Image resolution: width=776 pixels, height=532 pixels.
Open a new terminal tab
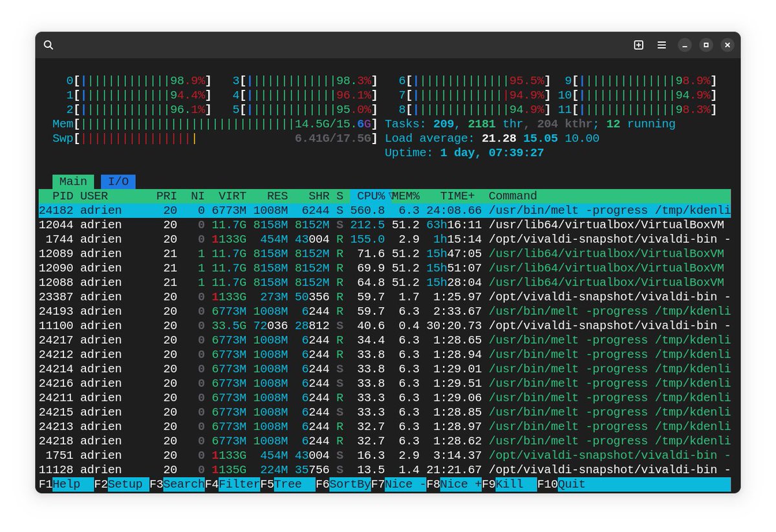click(638, 45)
